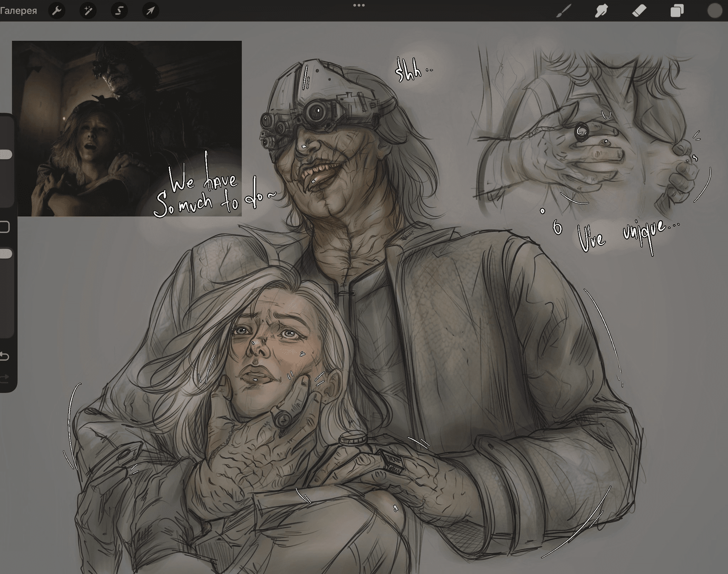The height and width of the screenshot is (574, 728).
Task: Activate the Selection S-shaped tool
Action: [119, 11]
